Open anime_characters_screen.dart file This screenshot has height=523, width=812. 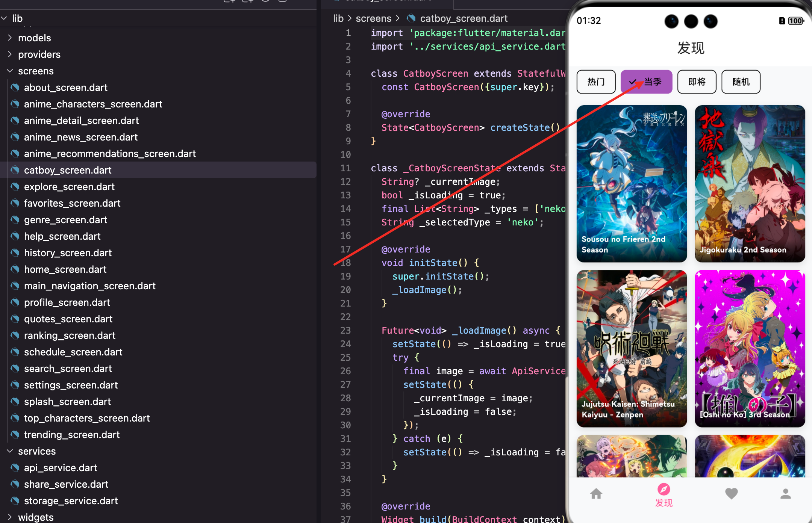tap(93, 104)
